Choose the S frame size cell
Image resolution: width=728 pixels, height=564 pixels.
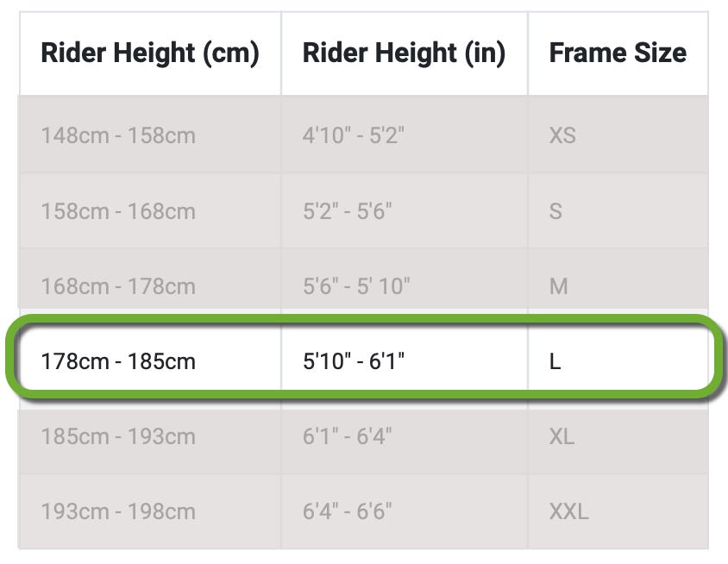tap(555, 211)
